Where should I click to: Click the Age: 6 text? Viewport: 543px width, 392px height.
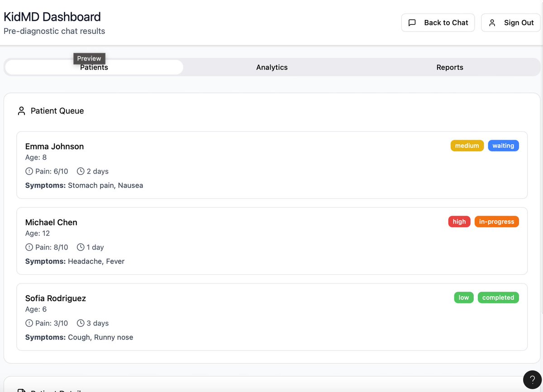click(x=36, y=309)
